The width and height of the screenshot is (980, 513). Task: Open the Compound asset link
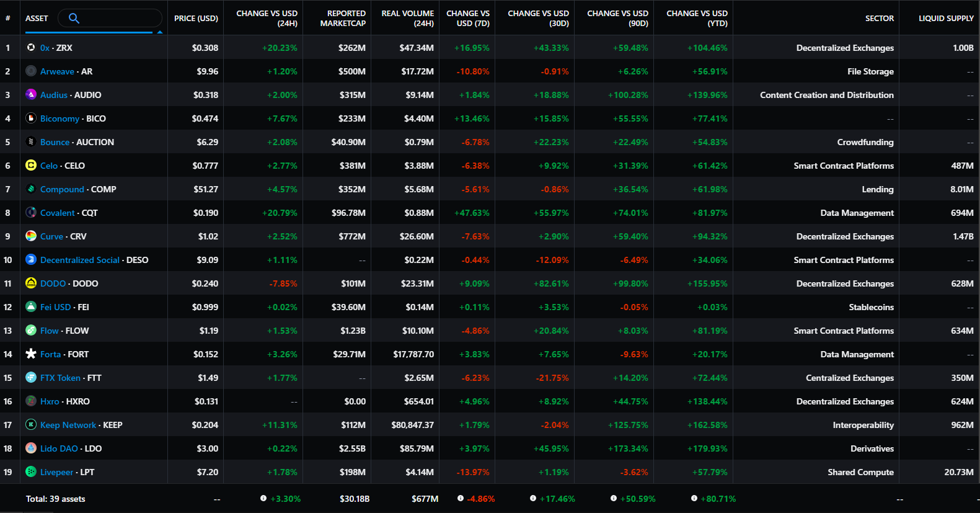(x=62, y=189)
